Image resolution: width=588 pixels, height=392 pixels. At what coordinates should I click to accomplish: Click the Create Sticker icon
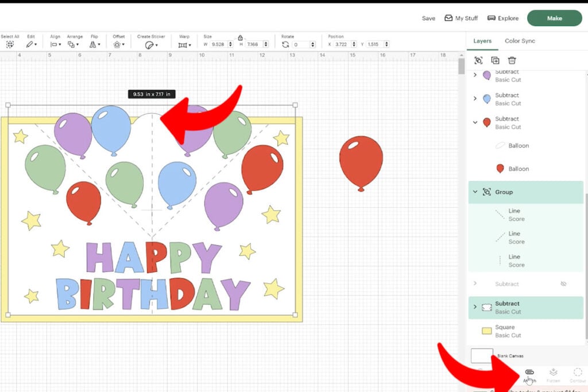pyautogui.click(x=149, y=44)
